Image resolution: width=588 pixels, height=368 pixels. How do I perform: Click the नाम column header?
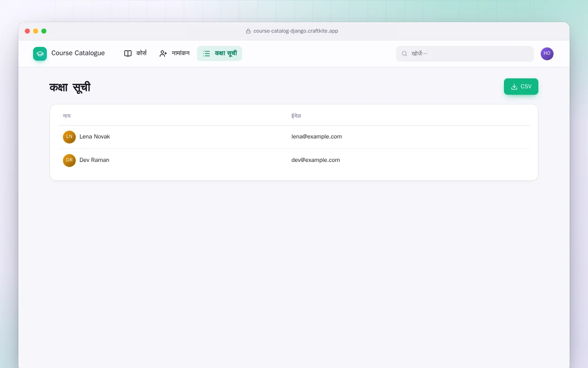click(x=67, y=116)
